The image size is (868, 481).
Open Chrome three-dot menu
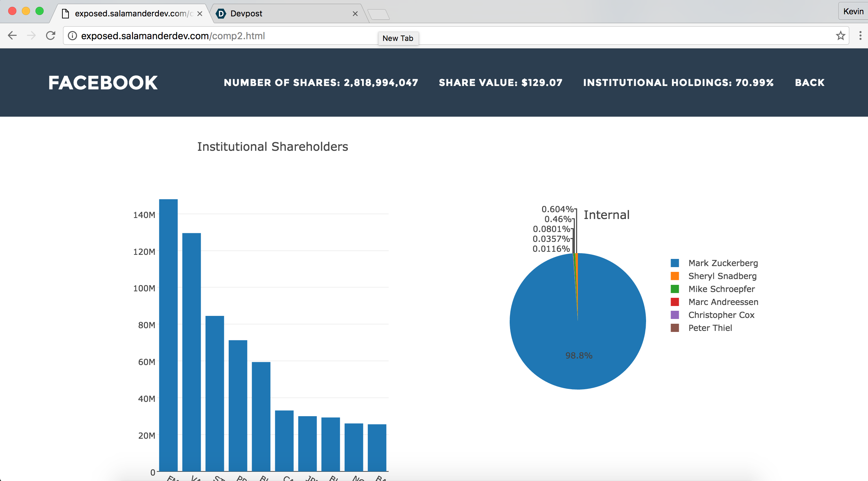click(860, 35)
